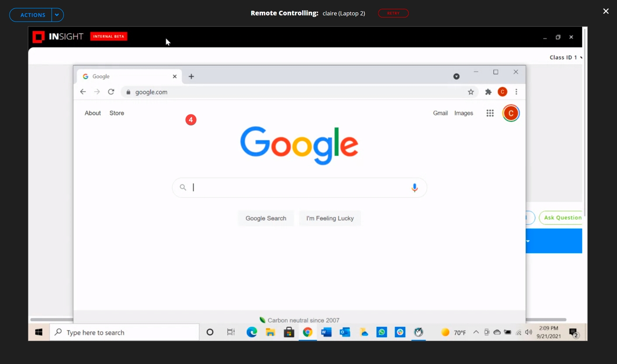Open Chrome's three-dot menu
Image resolution: width=617 pixels, height=364 pixels.
pos(516,92)
